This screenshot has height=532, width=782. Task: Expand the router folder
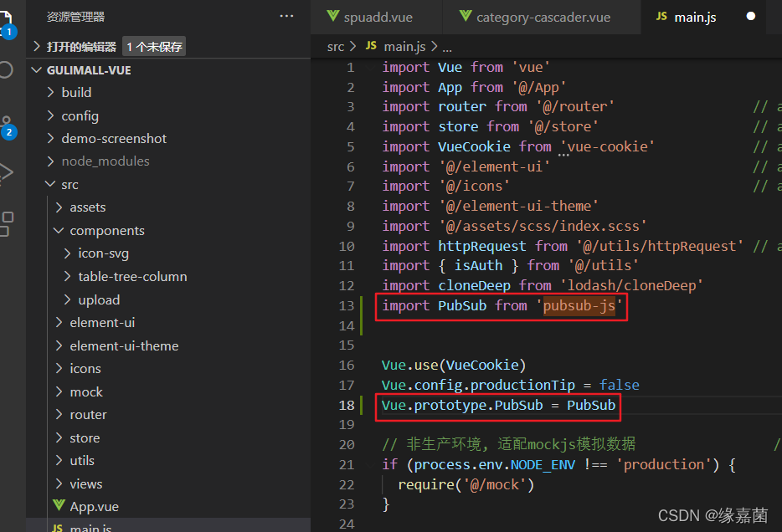[59, 414]
